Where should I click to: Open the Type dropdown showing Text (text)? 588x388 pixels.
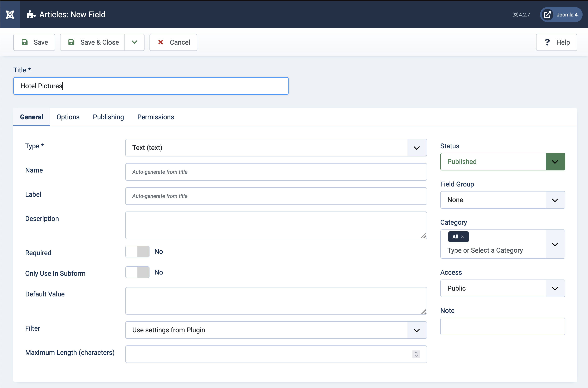coord(276,148)
